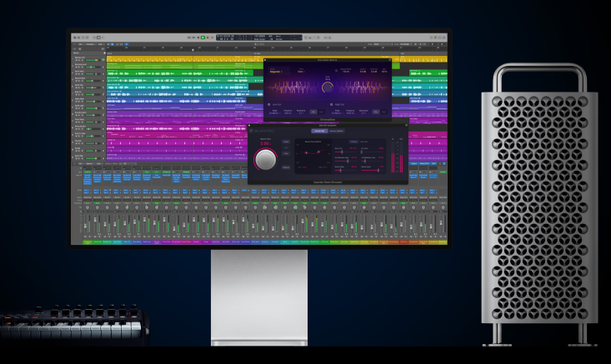
Task: Open the LCD tempo and position display
Action: [x=259, y=37]
